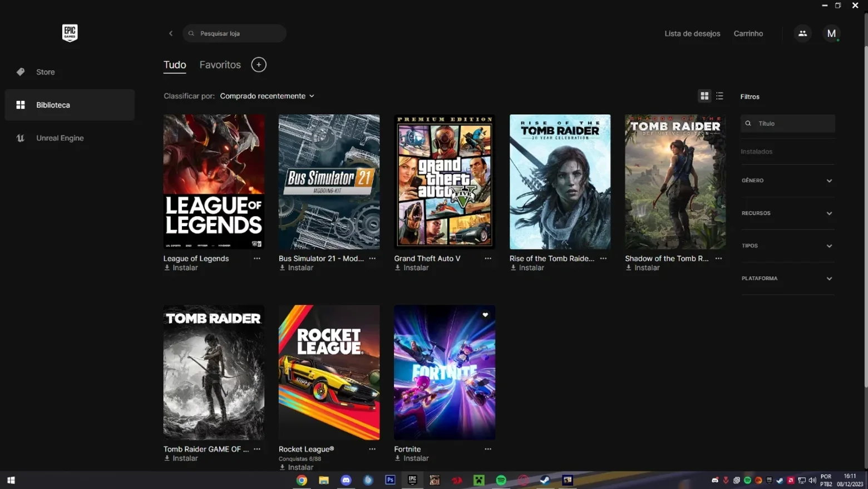
Task: Install Bus Simulator 21
Action: coord(297,268)
